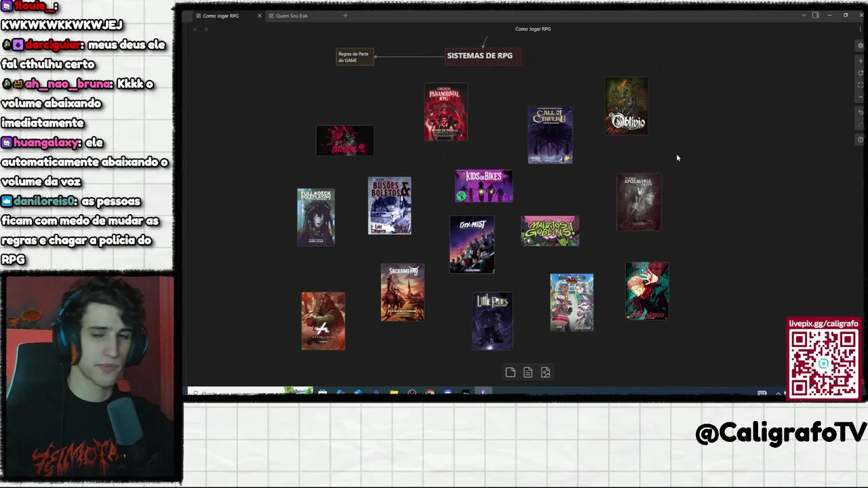868x488 pixels.
Task: Select the Malditos Goblins image
Action: coord(550,231)
